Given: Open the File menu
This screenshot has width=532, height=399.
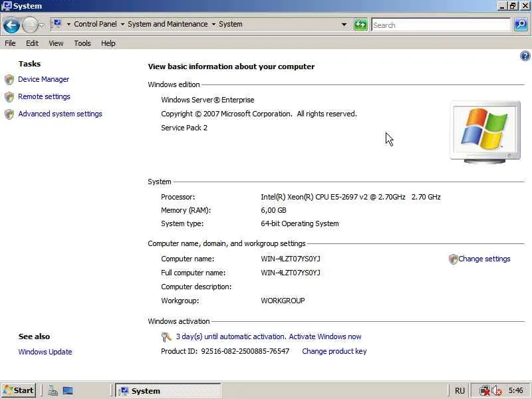Looking at the screenshot, I should point(10,43).
